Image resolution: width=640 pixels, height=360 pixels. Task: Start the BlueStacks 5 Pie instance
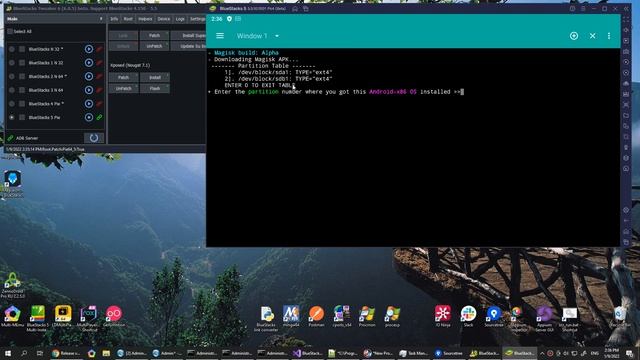pos(89,118)
